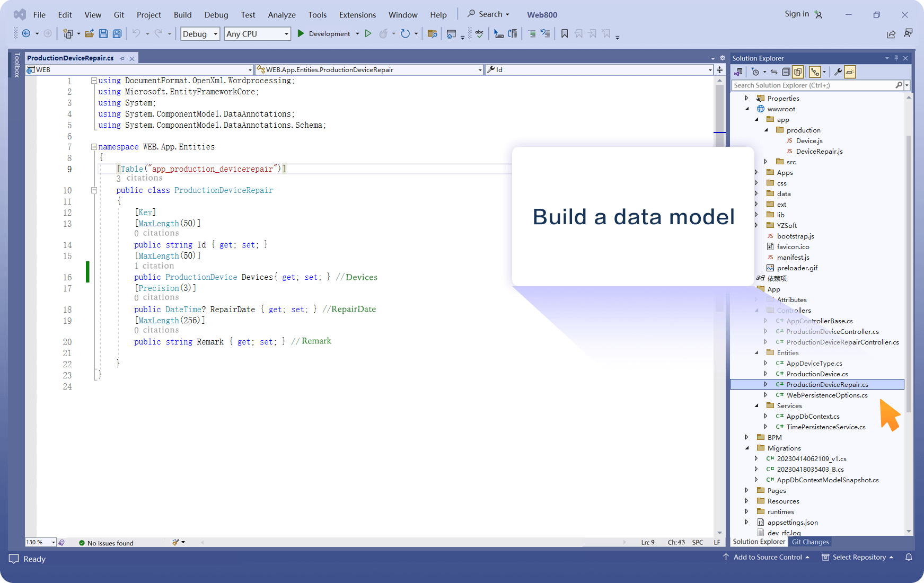
Task: Toggle Preview Selected Items button
Action: pyautogui.click(x=850, y=72)
